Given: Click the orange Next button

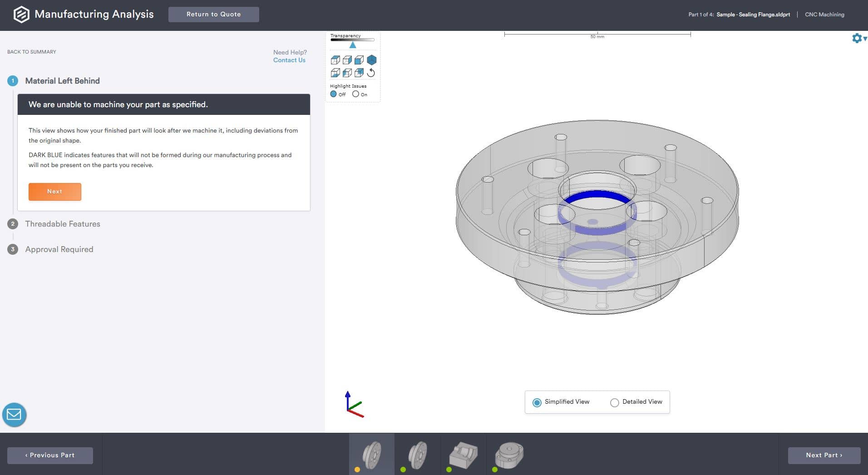Looking at the screenshot, I should [54, 192].
